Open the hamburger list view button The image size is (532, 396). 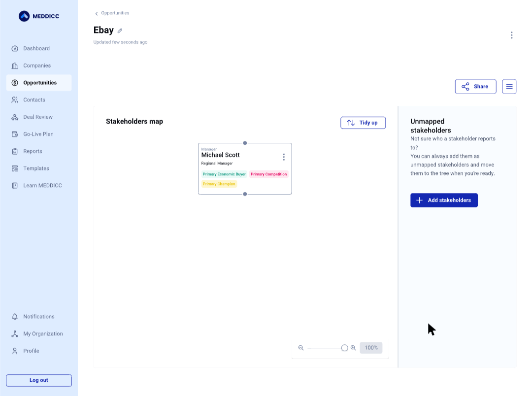pyautogui.click(x=509, y=87)
